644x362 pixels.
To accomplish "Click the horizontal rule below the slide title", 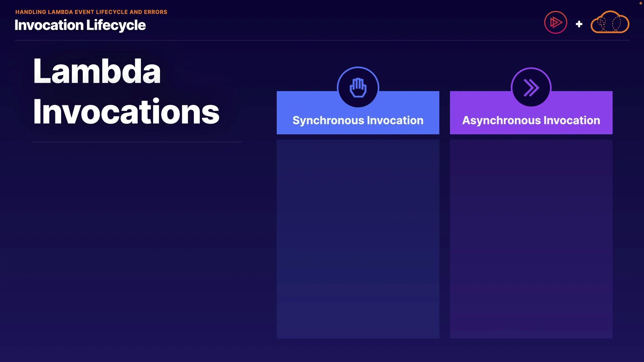I will [322, 40].
